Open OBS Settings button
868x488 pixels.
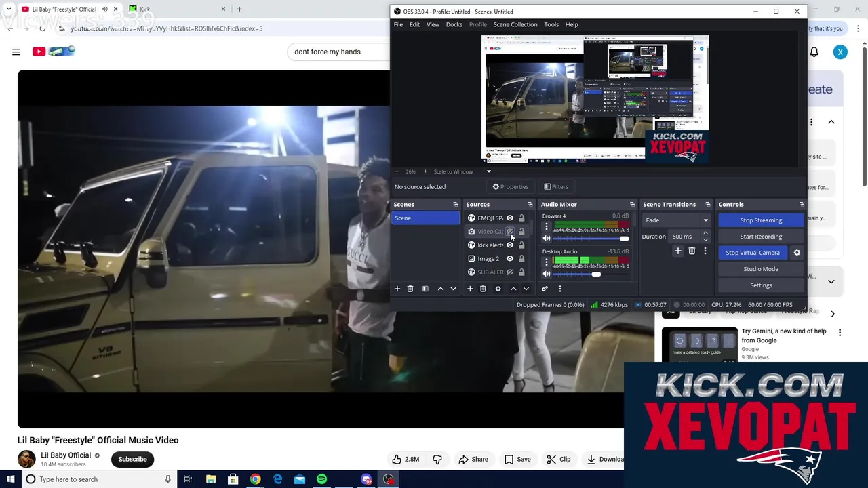761,285
